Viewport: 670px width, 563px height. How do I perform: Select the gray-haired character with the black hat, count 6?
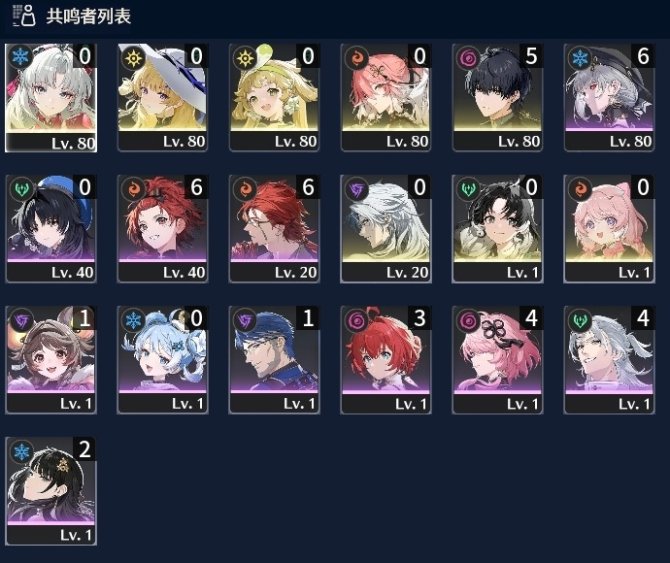pyautogui.click(x=609, y=97)
